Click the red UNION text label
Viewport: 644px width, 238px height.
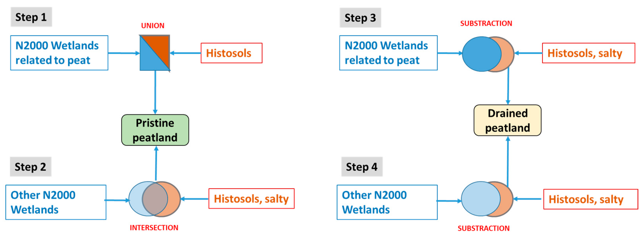[153, 26]
